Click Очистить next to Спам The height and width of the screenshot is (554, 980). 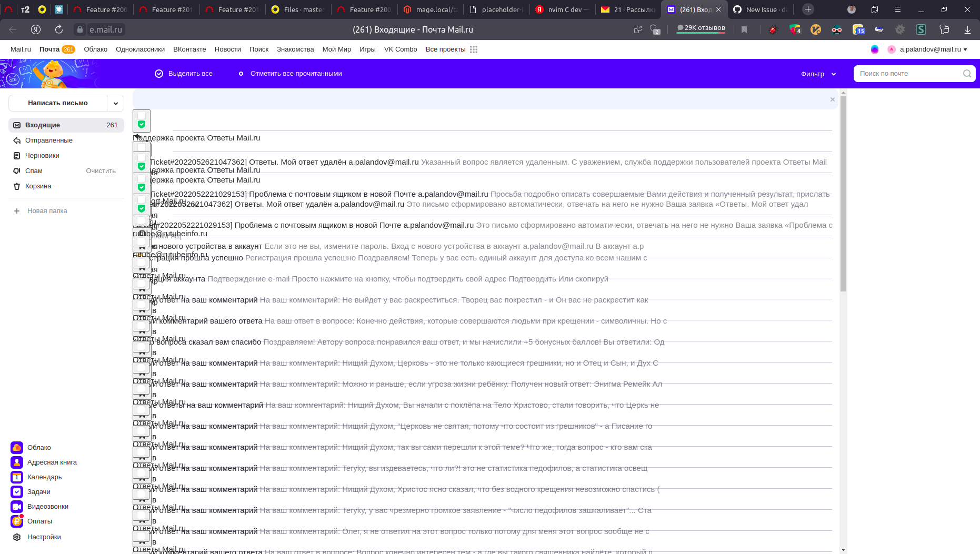(101, 171)
